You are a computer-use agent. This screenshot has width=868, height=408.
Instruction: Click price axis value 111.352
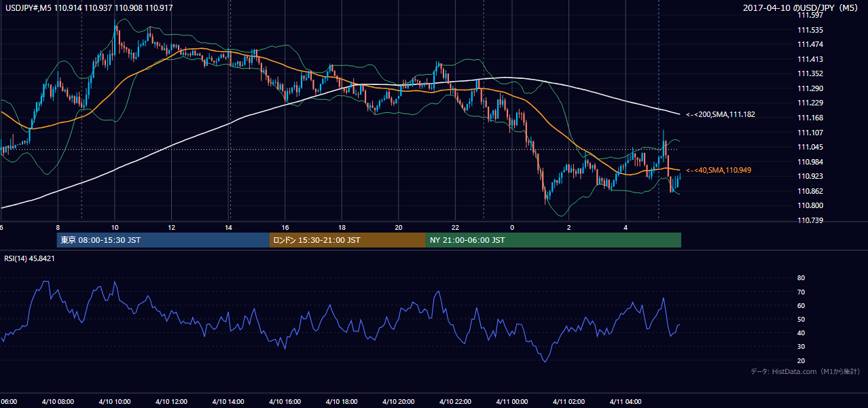pos(809,74)
